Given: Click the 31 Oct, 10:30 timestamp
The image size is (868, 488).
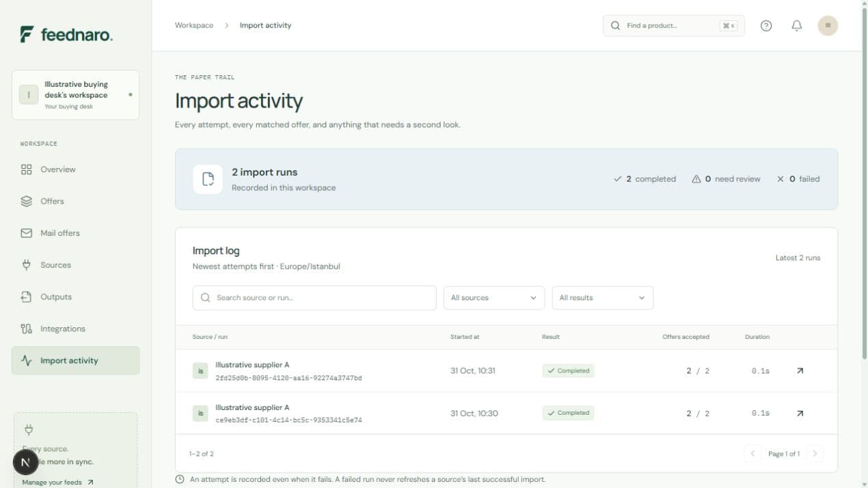Looking at the screenshot, I should tap(474, 414).
